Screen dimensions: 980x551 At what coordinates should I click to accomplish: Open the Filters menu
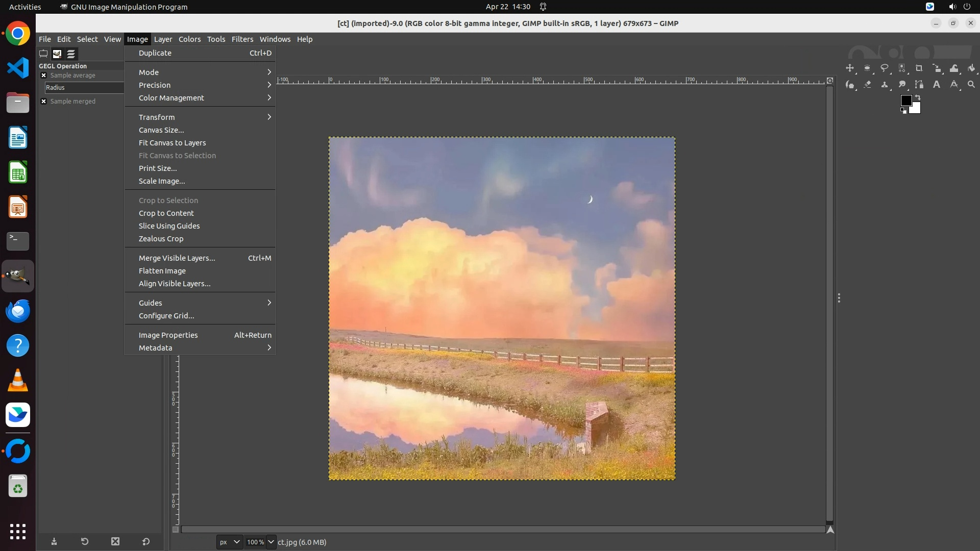point(242,39)
